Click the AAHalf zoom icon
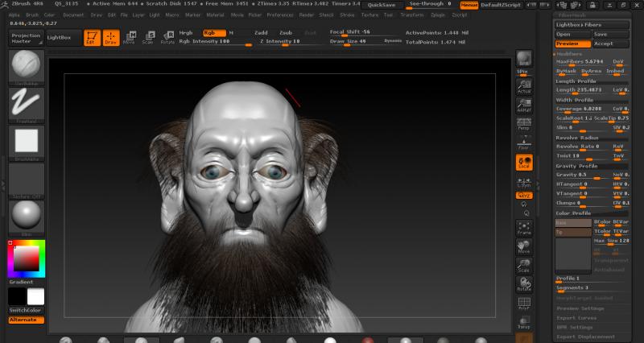Viewport: 644px width, 343px height. pos(523,105)
